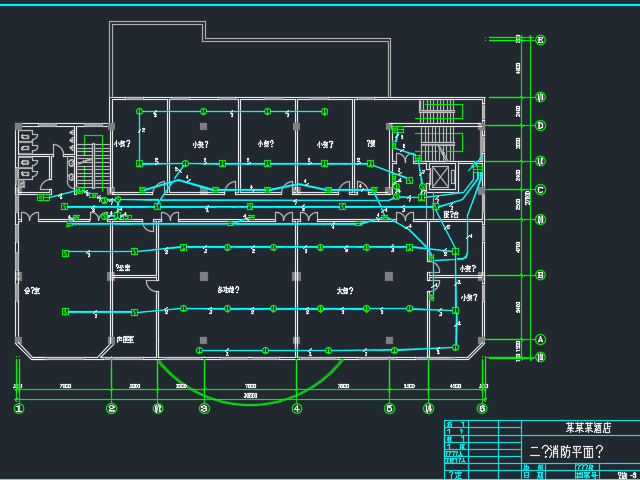Viewport: 640px width, 480px height.
Task: Select the fire device box outside the toilets
Action: click(43, 198)
